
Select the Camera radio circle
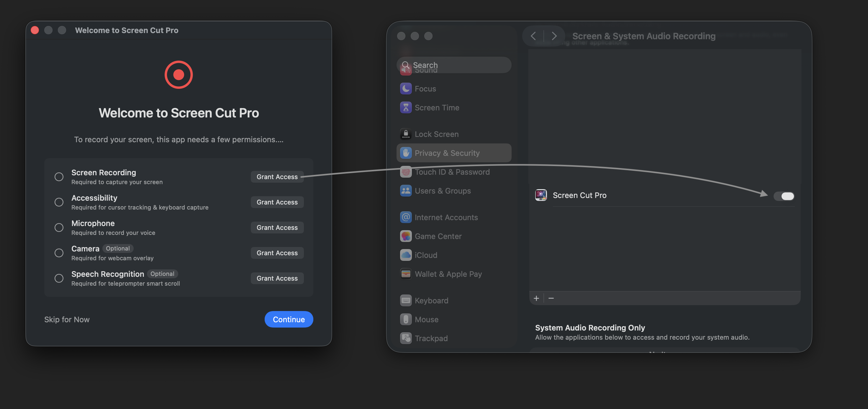59,253
